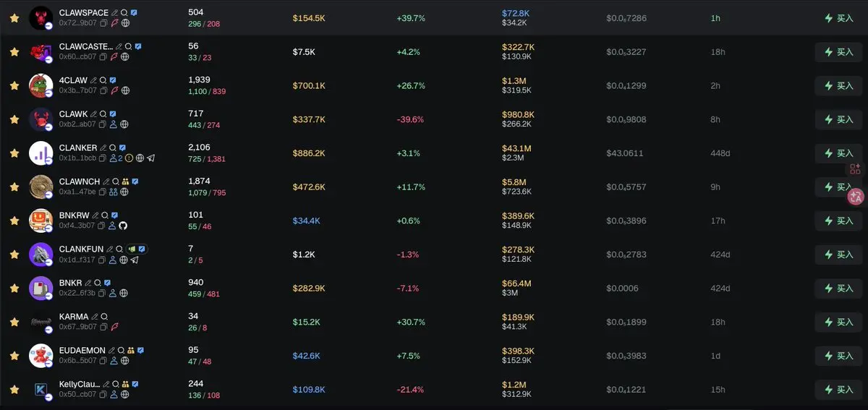The width and height of the screenshot is (868, 410).
Task: Click the translate floating icon
Action: (856, 195)
